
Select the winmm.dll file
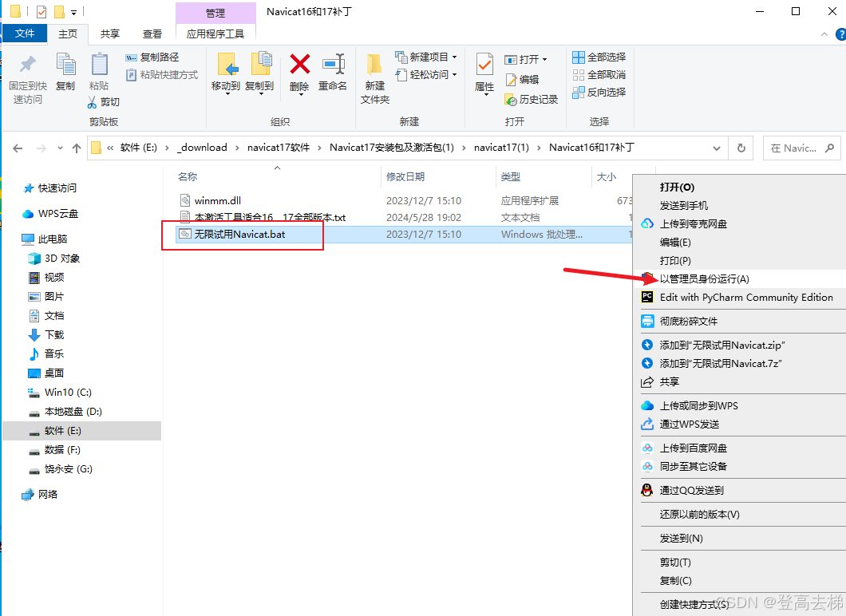tap(217, 200)
